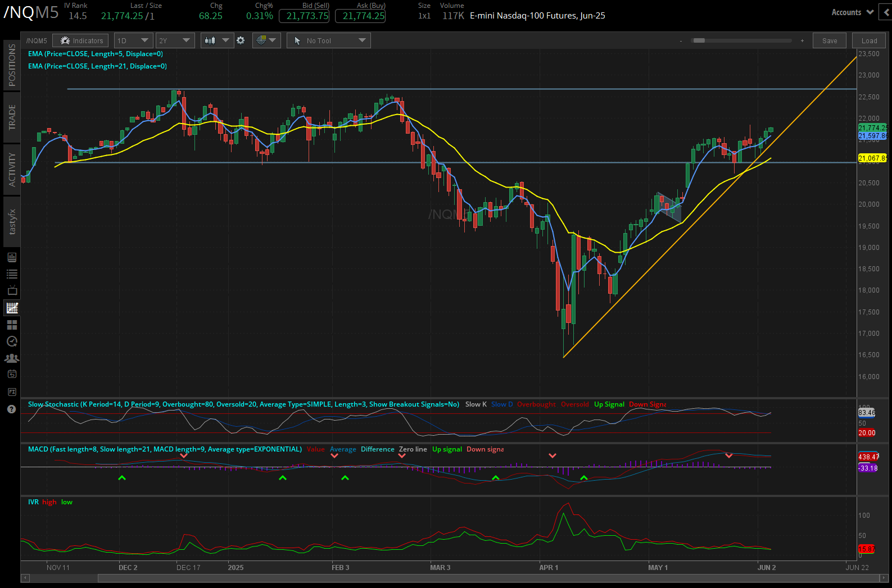Open the TV live feed icon
Image resolution: width=892 pixels, height=588 pixels.
(x=12, y=291)
